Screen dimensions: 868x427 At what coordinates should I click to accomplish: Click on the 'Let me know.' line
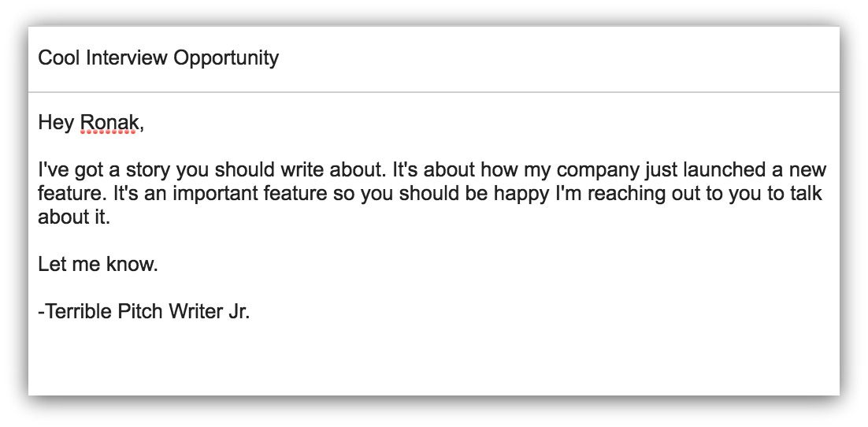click(98, 264)
